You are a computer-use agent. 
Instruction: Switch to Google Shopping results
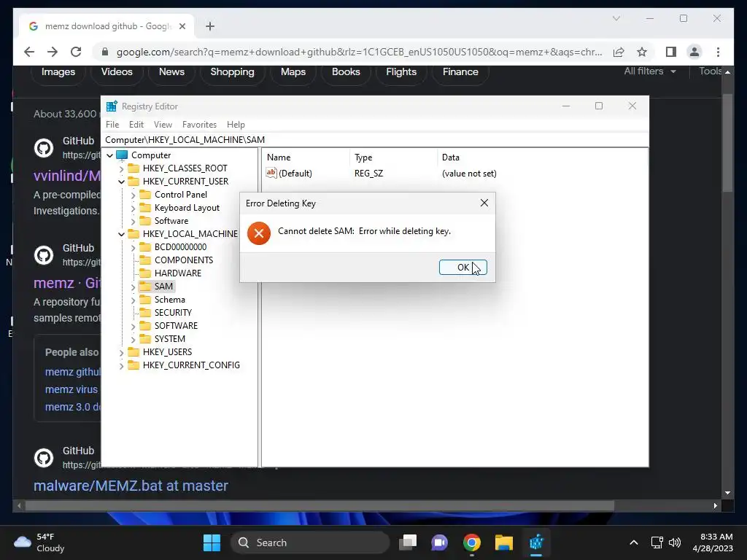(x=232, y=72)
